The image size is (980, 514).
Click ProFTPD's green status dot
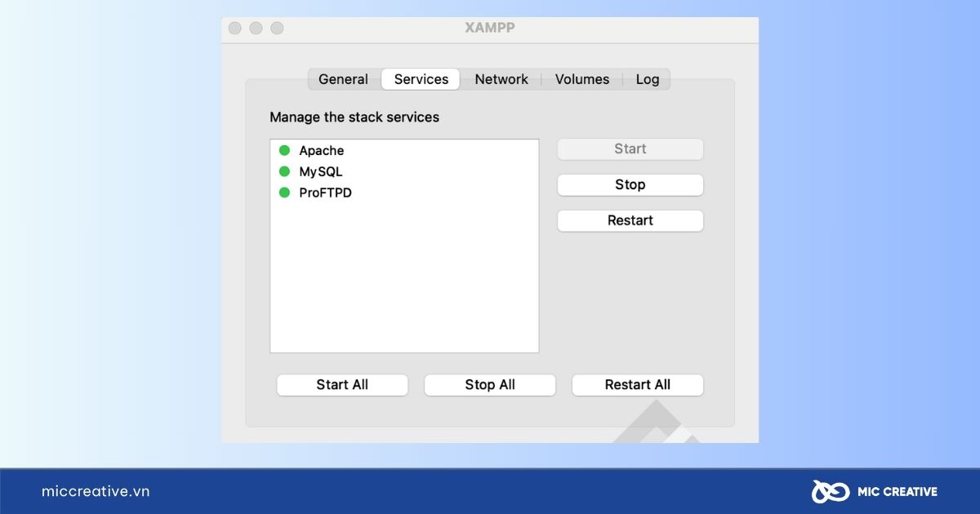point(284,193)
